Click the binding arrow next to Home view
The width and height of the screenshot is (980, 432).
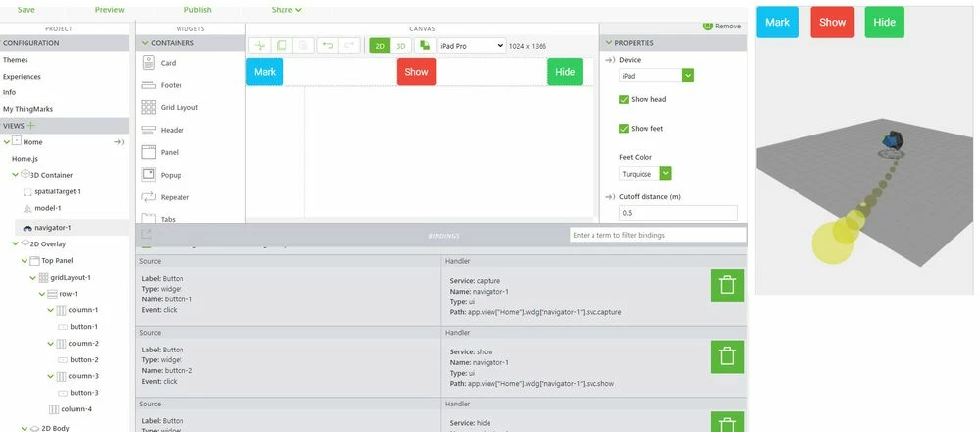point(119,142)
